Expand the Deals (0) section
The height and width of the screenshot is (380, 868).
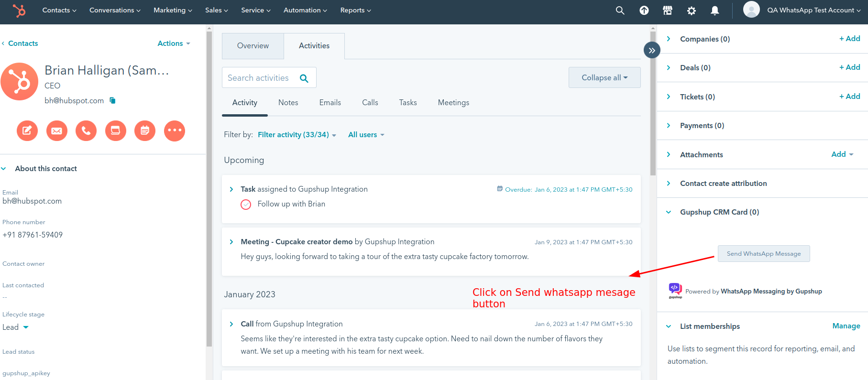(x=669, y=68)
